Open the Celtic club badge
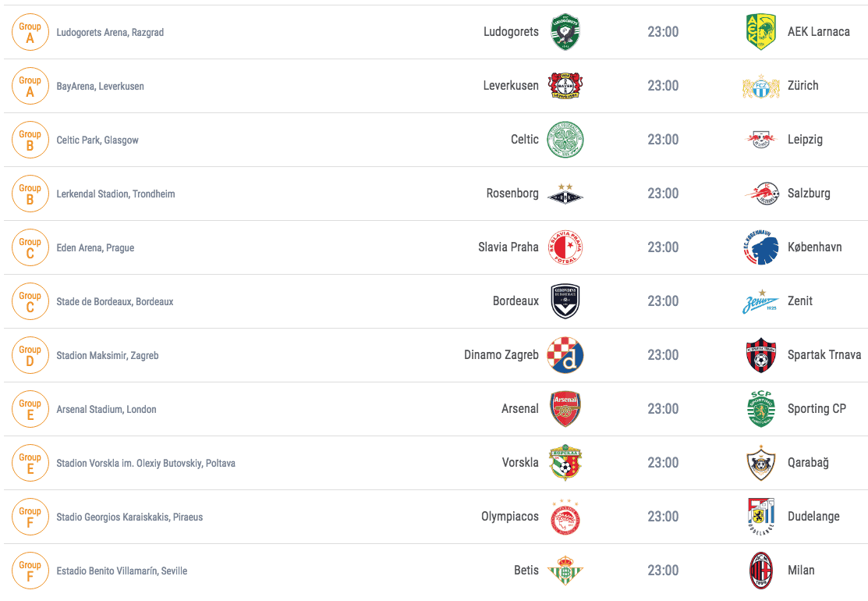Viewport: 868px width, 601px height. pos(565,140)
